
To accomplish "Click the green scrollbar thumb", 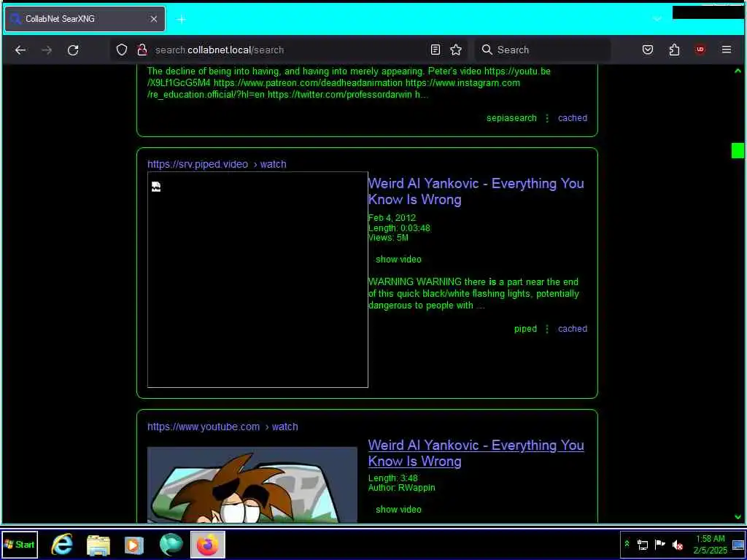I will pyautogui.click(x=738, y=150).
